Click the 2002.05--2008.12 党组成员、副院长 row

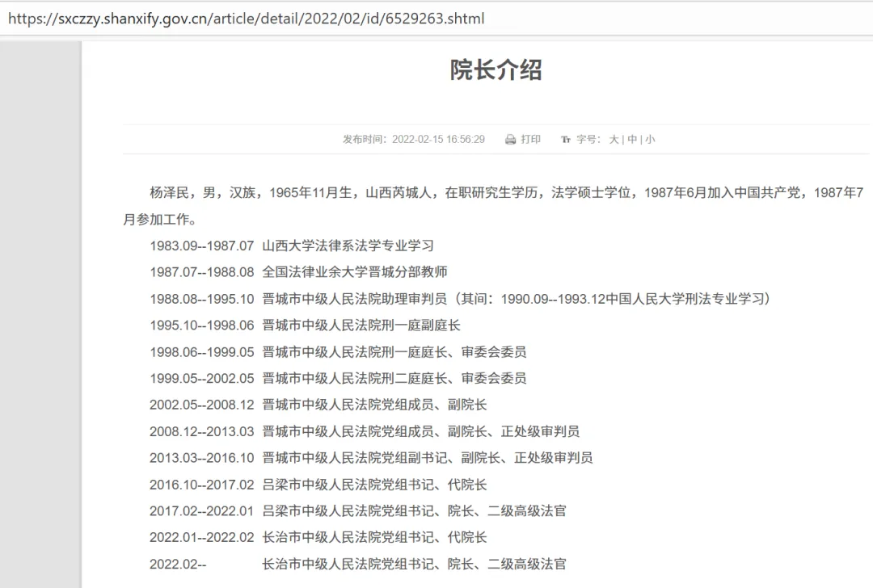pyautogui.click(x=318, y=405)
